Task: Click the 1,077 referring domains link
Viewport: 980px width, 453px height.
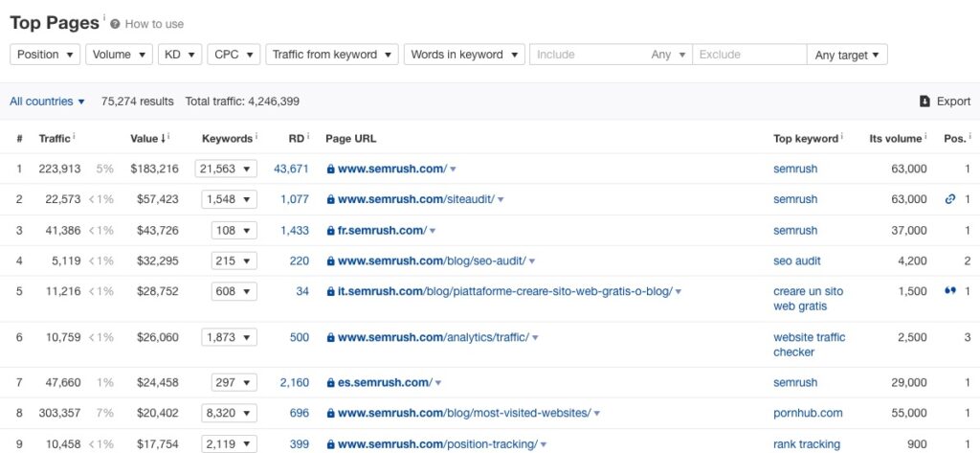Action: [x=295, y=199]
